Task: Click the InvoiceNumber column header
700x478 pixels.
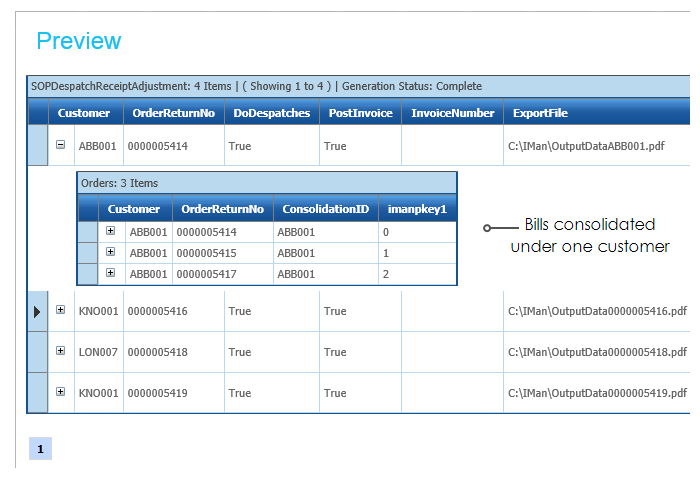Action: pyautogui.click(x=452, y=113)
